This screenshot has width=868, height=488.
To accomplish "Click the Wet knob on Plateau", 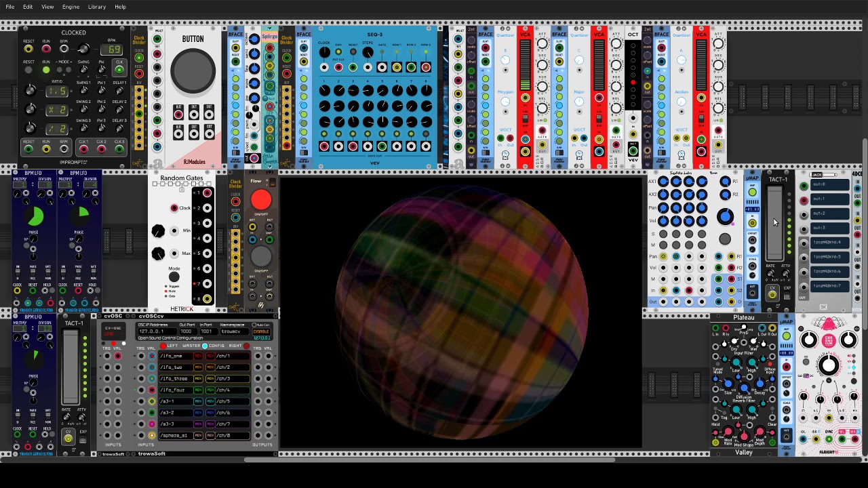I will point(753,341).
